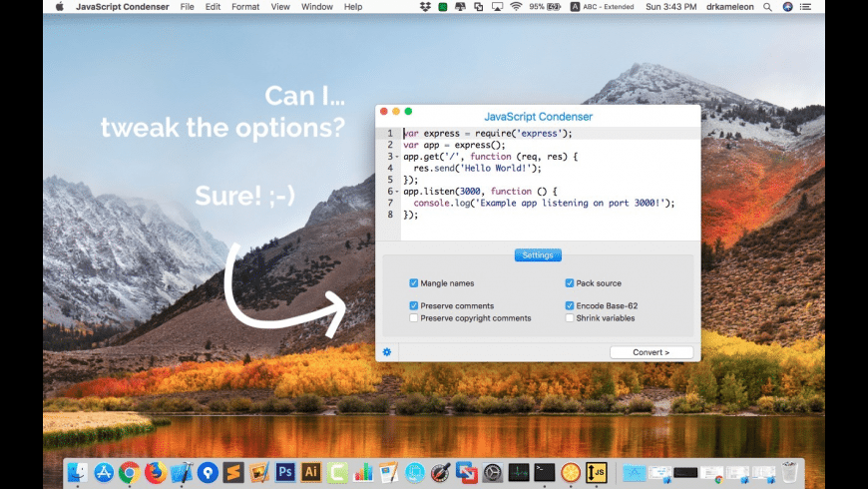Viewport: 868px width, 489px height.
Task: Open the AirPlay menu bar icon
Action: (x=497, y=7)
